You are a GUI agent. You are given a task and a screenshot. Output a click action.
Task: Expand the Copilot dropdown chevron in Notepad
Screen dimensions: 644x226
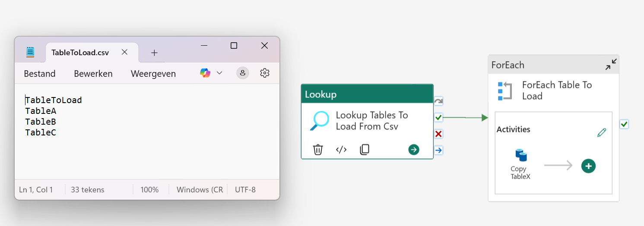219,73
